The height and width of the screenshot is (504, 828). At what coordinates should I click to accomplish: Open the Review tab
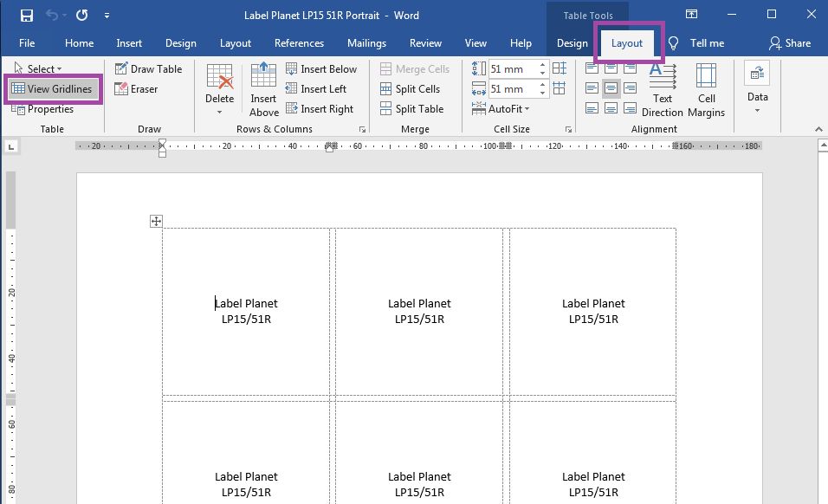click(425, 43)
